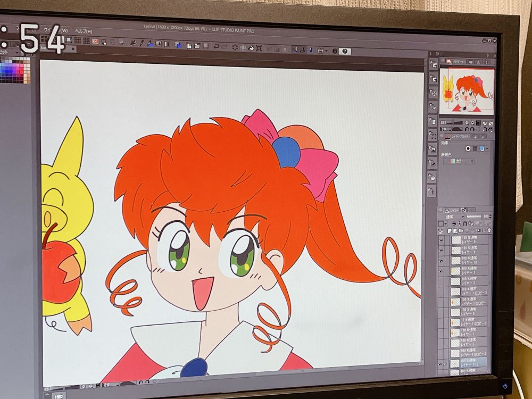Adjust the Navigator rotation slider
Viewport: 532px width, 399px height.
pos(451,129)
